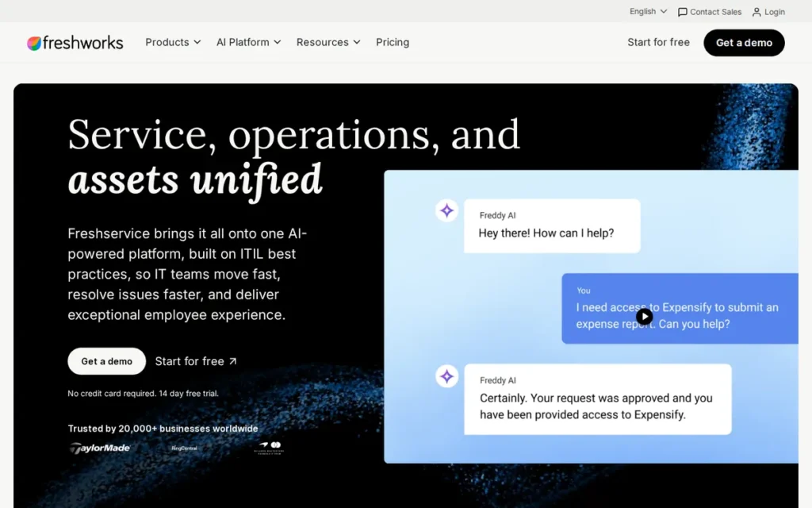
Task: Click the RingCentral logo
Action: (184, 448)
